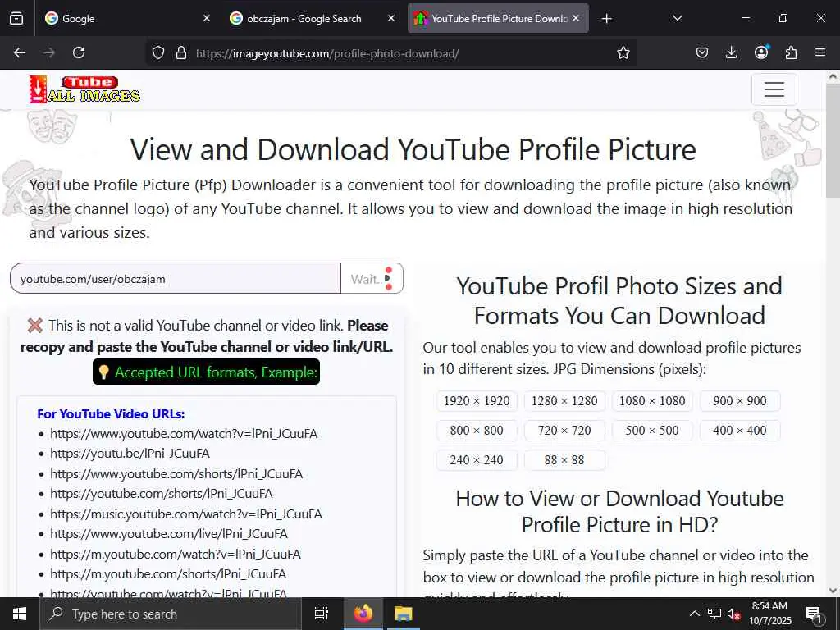Screen dimensions: 840x630
Task: Click the m.youtube.com/shorts example URL
Action: (168, 573)
